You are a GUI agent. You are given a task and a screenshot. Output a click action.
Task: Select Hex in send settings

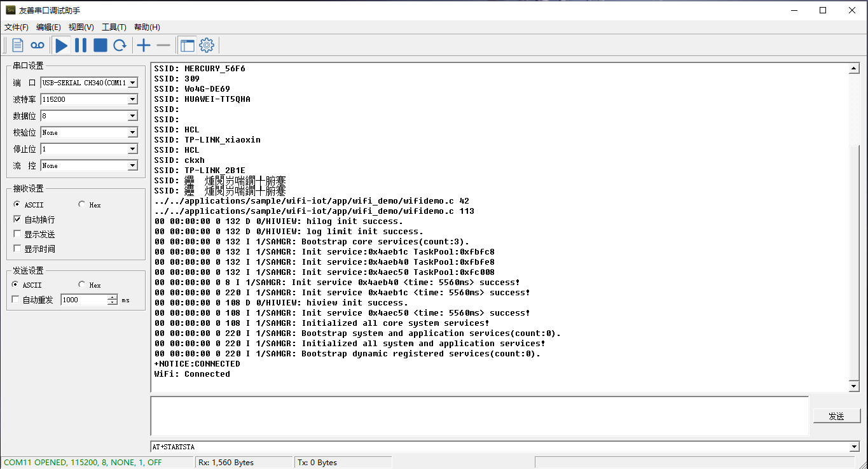90,285
